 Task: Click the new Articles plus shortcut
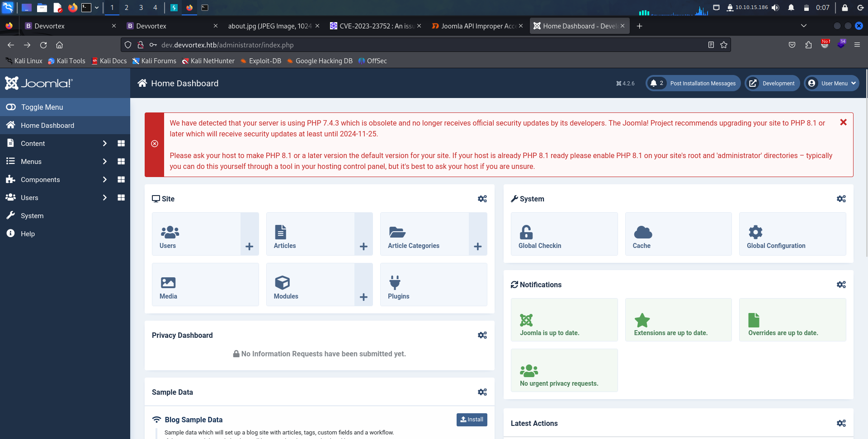click(x=363, y=246)
